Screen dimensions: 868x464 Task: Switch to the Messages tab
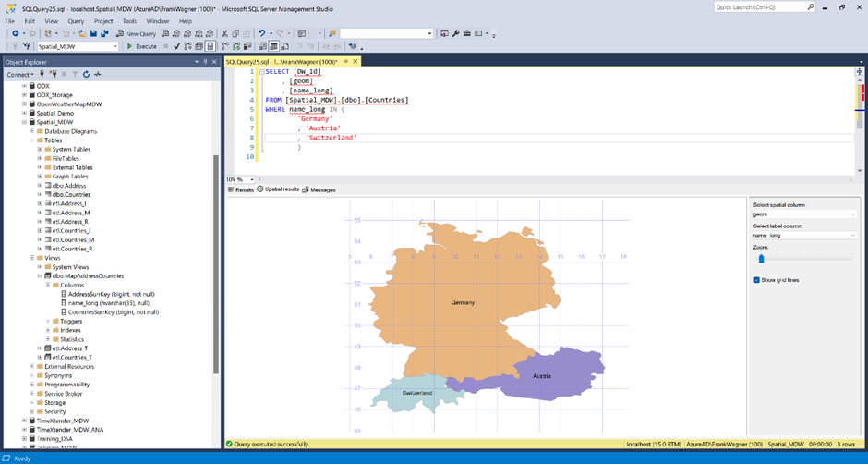pos(319,189)
